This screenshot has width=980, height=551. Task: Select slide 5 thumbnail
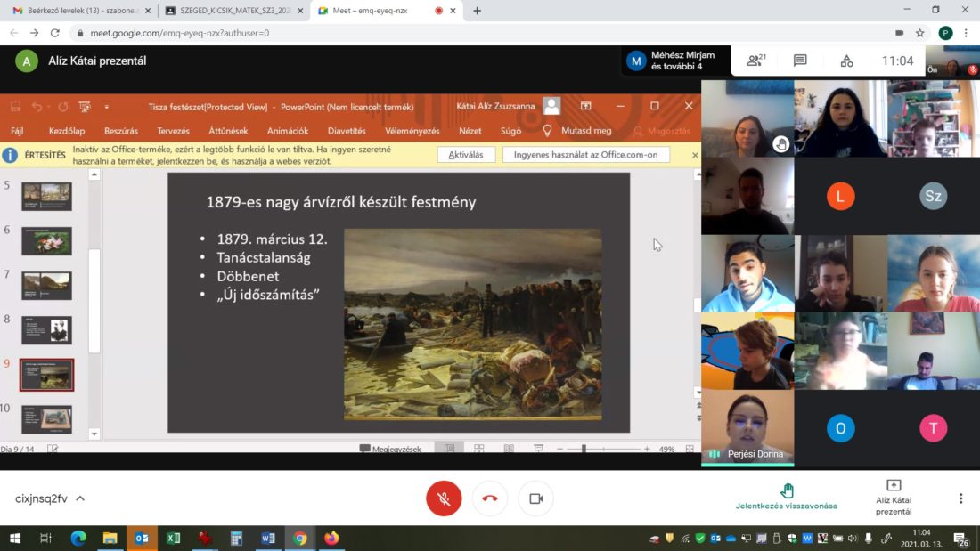[x=47, y=197]
